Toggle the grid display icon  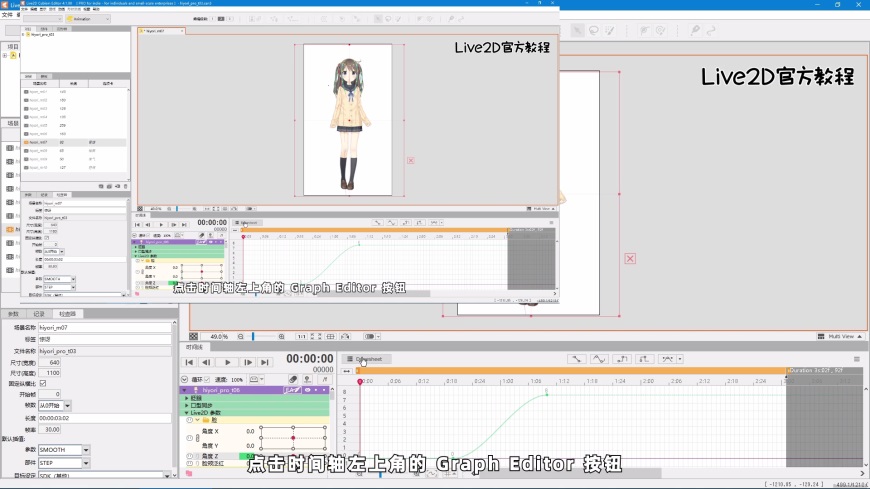click(x=331, y=336)
